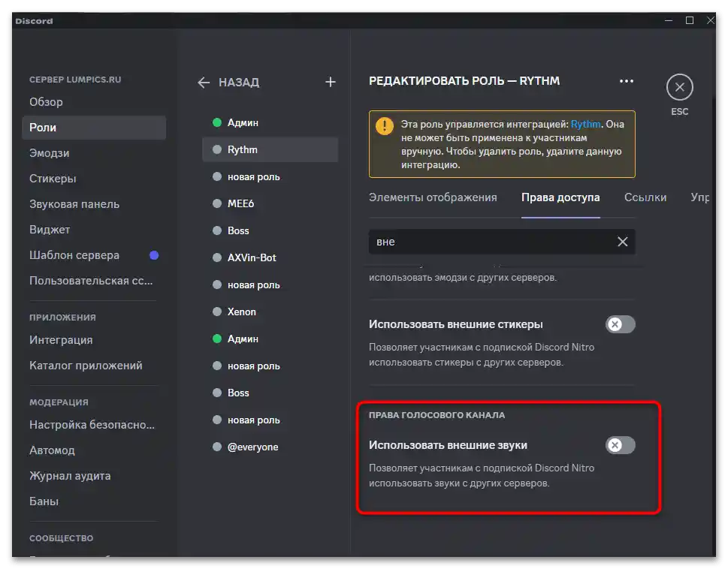Open Эмодзи settings section

point(50,153)
